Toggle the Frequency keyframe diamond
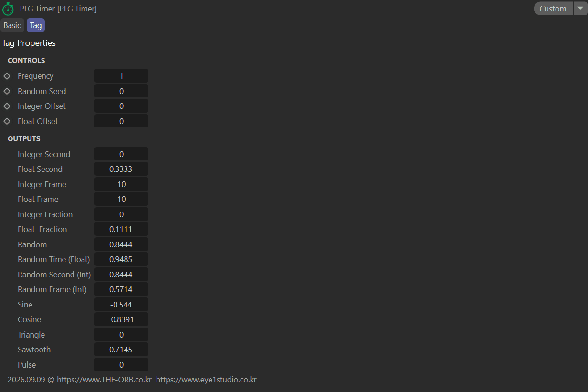The height and width of the screenshot is (392, 588). click(7, 76)
